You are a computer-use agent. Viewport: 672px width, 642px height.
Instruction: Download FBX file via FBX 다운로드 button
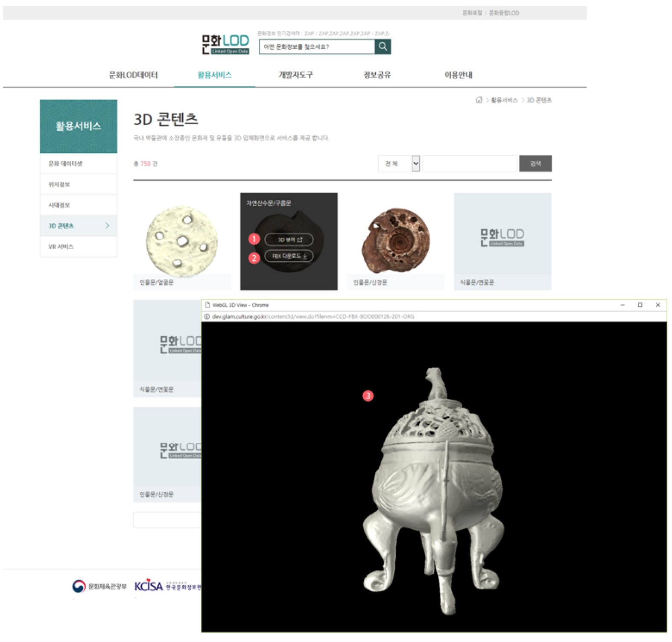[289, 256]
